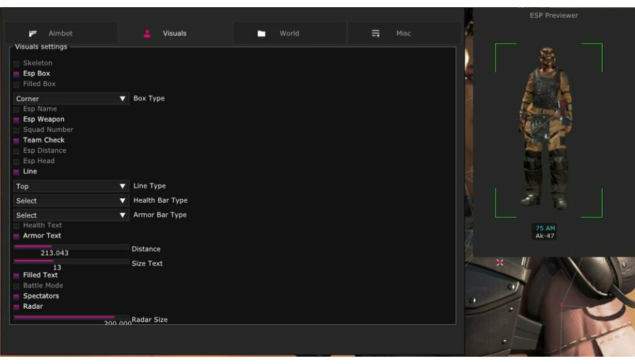Viewport: 635px width, 364px height.
Task: Uncheck Filled Text option
Action: point(16,275)
